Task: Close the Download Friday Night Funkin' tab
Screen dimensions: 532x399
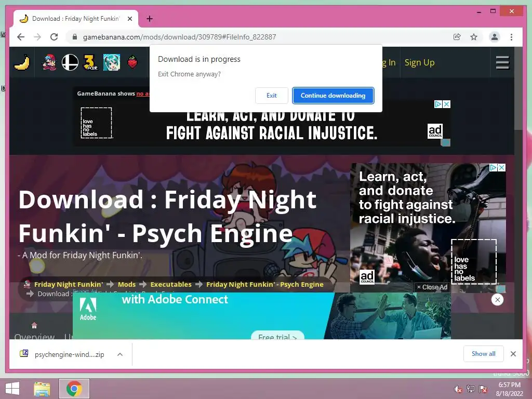Action: [x=129, y=19]
